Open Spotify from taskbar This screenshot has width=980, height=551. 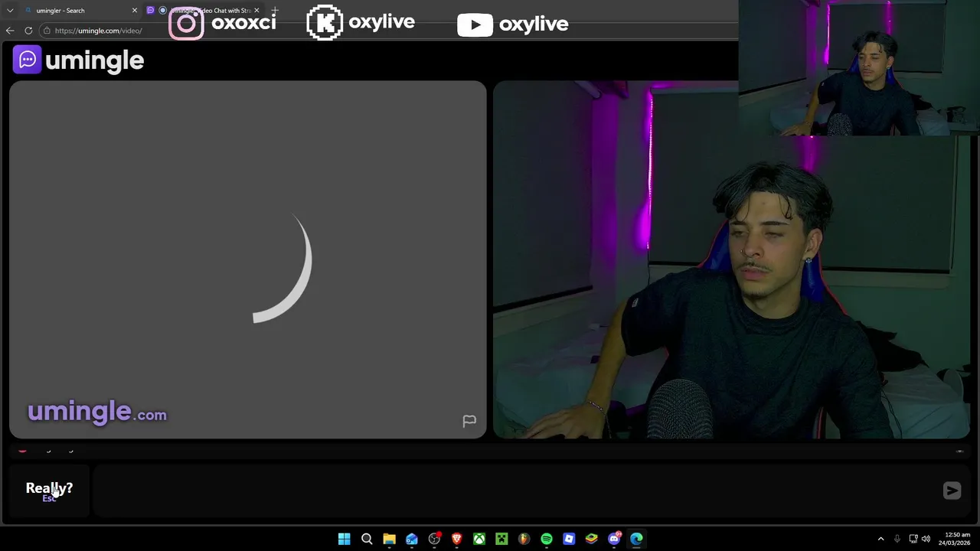547,539
